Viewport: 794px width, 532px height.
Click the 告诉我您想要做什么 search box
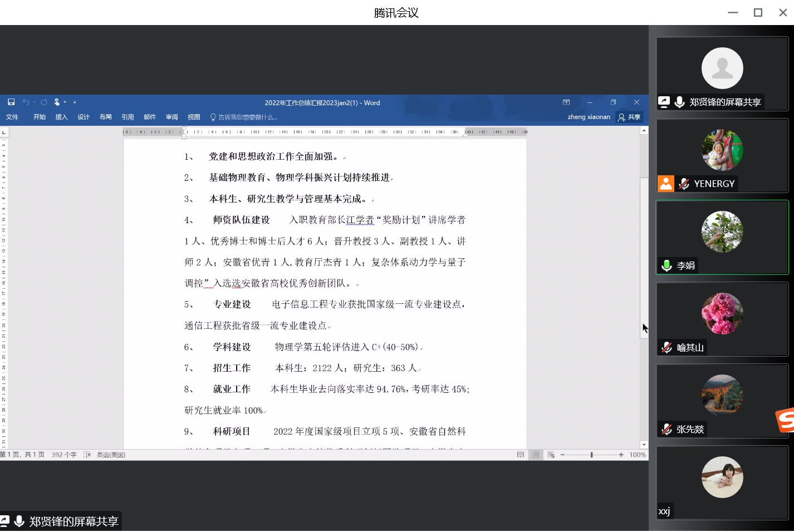tap(244, 117)
